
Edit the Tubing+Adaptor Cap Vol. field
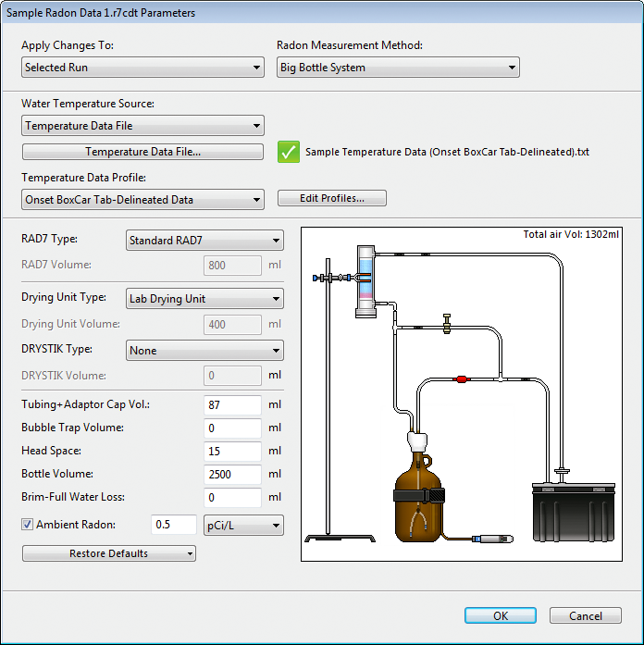click(x=232, y=405)
